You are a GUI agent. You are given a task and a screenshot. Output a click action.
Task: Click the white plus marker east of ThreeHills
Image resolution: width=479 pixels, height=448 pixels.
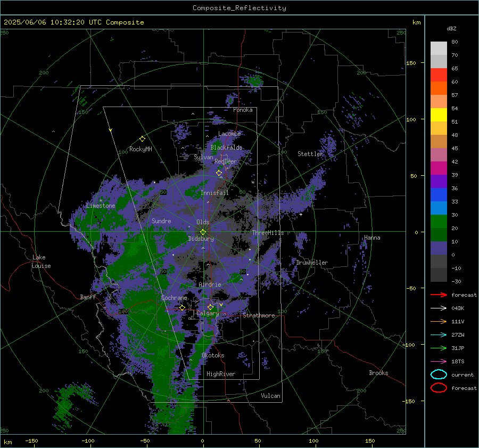[301, 214]
